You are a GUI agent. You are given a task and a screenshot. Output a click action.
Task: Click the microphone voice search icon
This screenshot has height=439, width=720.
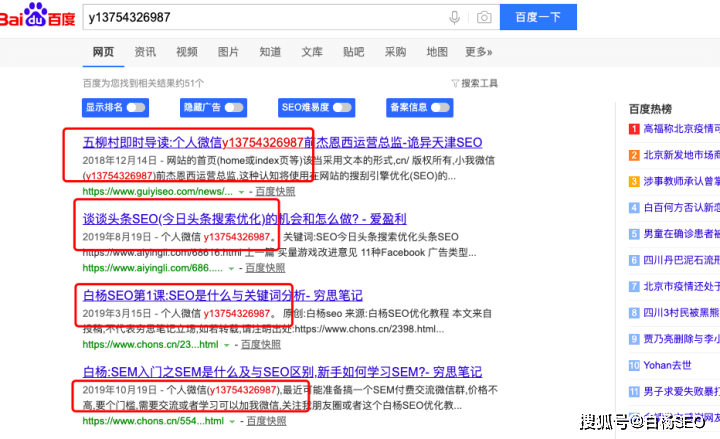[455, 17]
